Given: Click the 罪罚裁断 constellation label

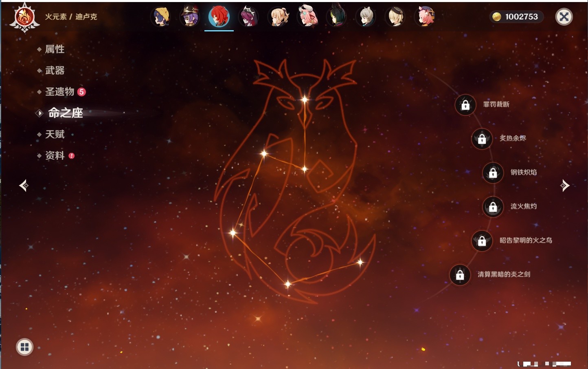Looking at the screenshot, I should click(x=496, y=104).
